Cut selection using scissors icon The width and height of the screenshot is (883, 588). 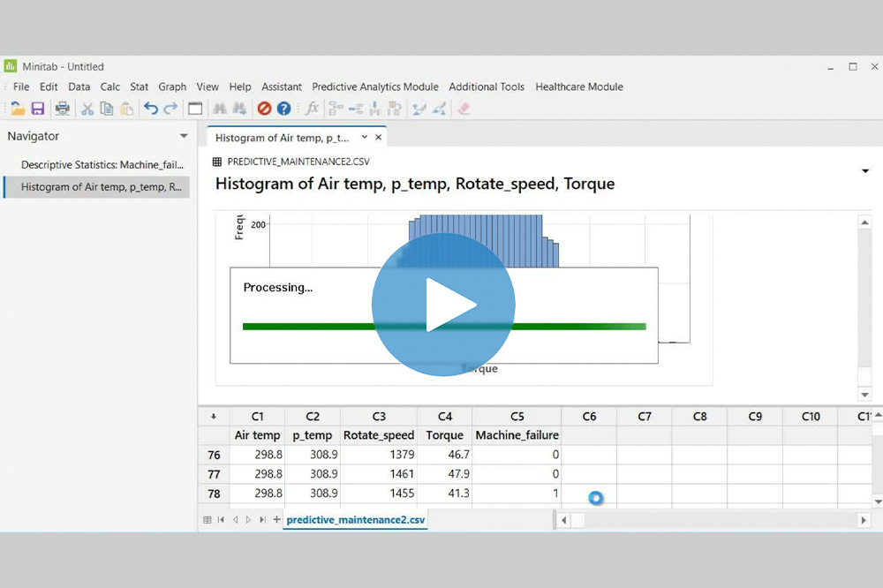[x=87, y=108]
